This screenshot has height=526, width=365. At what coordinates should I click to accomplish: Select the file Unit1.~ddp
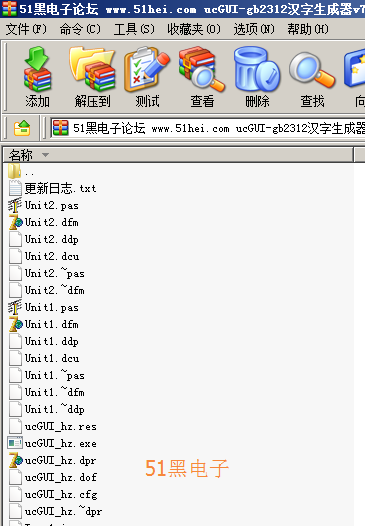point(46,409)
